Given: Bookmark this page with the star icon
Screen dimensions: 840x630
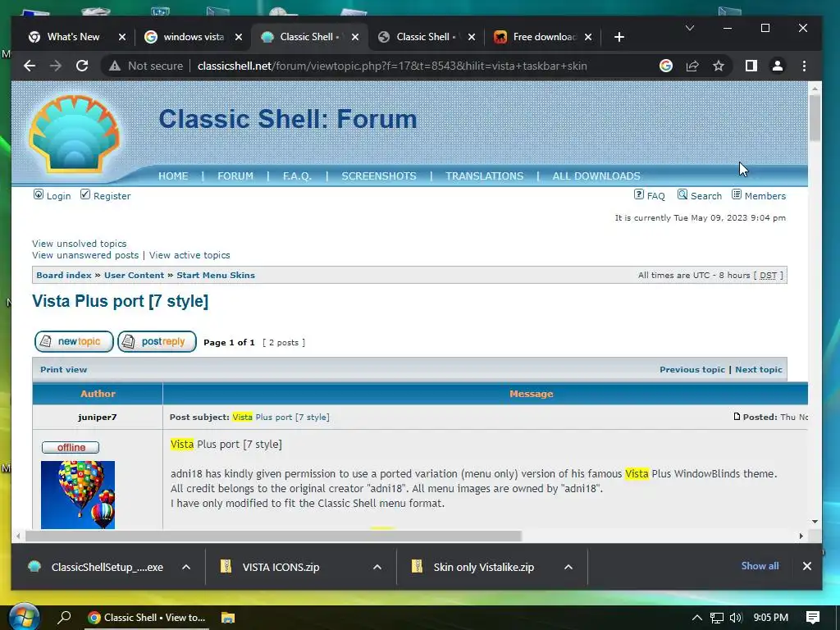Looking at the screenshot, I should point(719,66).
